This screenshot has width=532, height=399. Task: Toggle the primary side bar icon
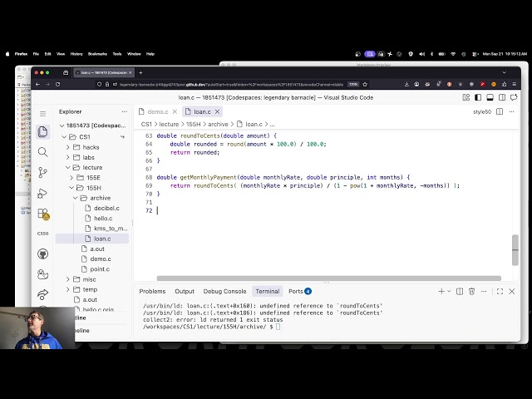tap(478, 98)
